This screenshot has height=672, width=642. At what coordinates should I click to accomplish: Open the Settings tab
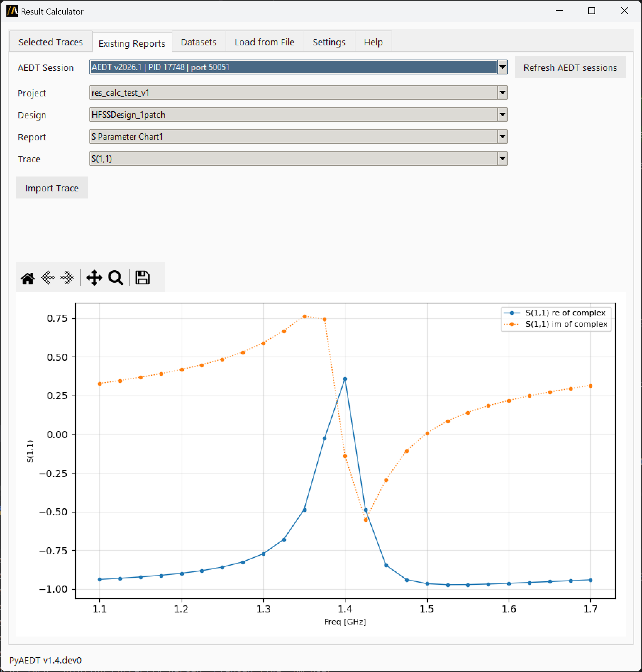(329, 42)
